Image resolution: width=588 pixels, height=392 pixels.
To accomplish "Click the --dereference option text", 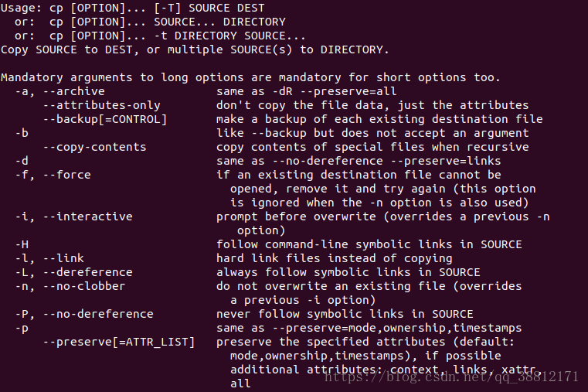I will pos(88,272).
